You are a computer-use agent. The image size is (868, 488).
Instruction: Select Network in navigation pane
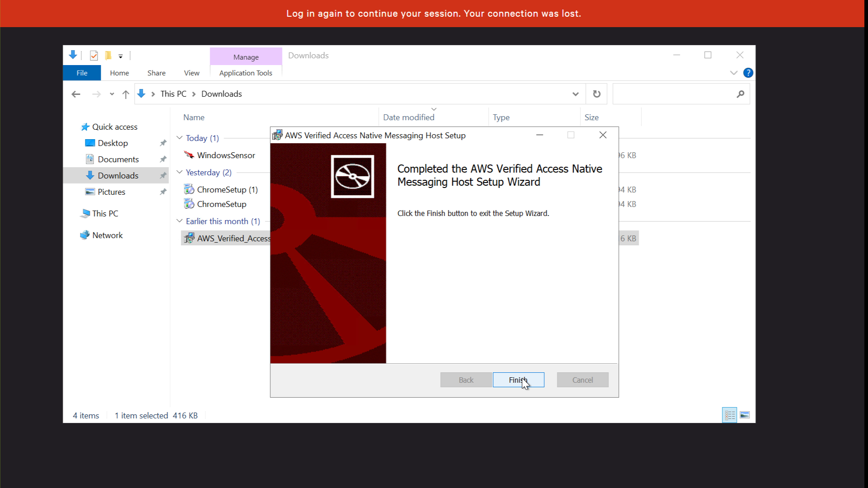tap(107, 235)
